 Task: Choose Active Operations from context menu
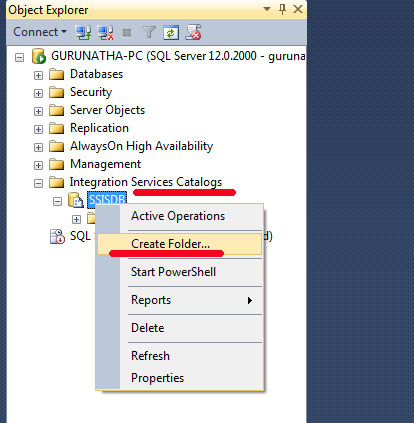click(179, 216)
